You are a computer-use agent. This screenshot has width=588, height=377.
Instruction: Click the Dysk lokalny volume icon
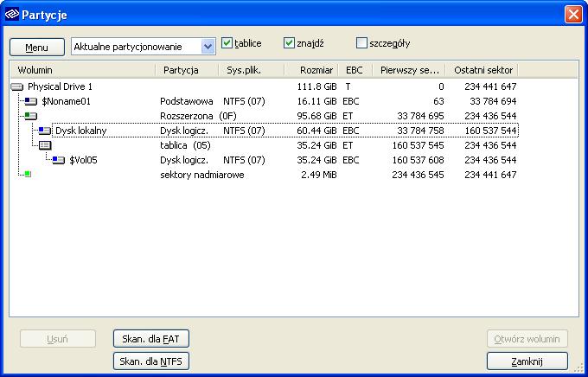click(x=45, y=131)
